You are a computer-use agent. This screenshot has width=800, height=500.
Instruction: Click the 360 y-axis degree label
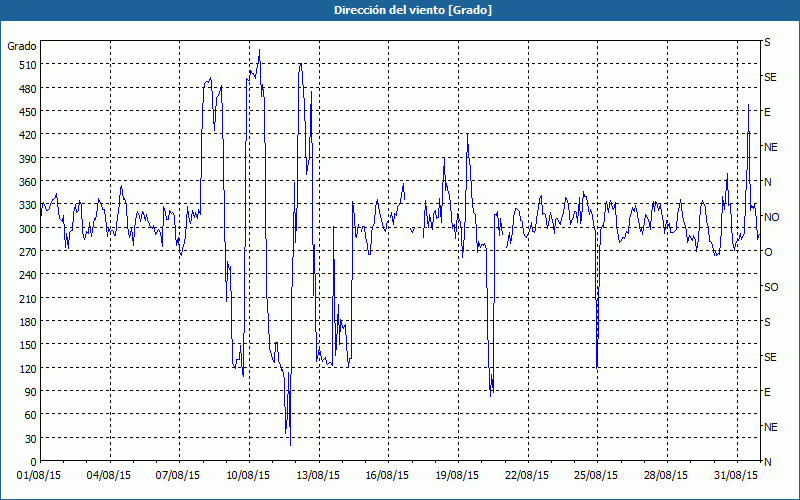click(28, 182)
